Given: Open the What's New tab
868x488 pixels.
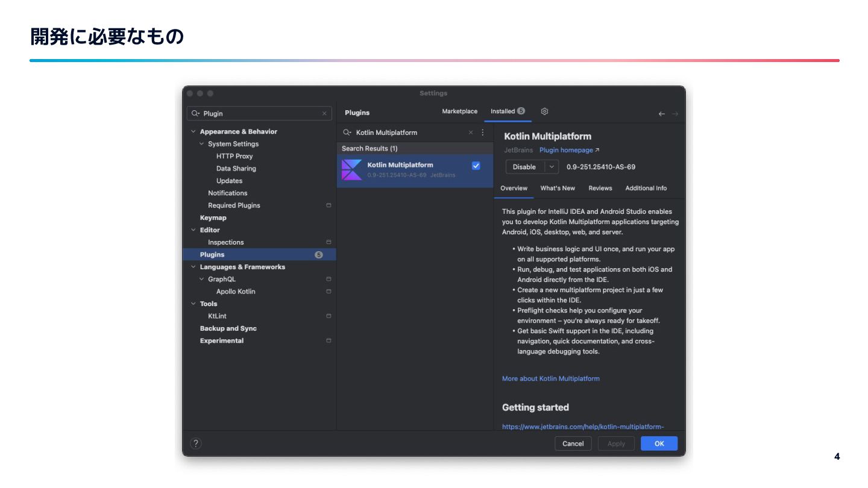Looking at the screenshot, I should (x=558, y=188).
